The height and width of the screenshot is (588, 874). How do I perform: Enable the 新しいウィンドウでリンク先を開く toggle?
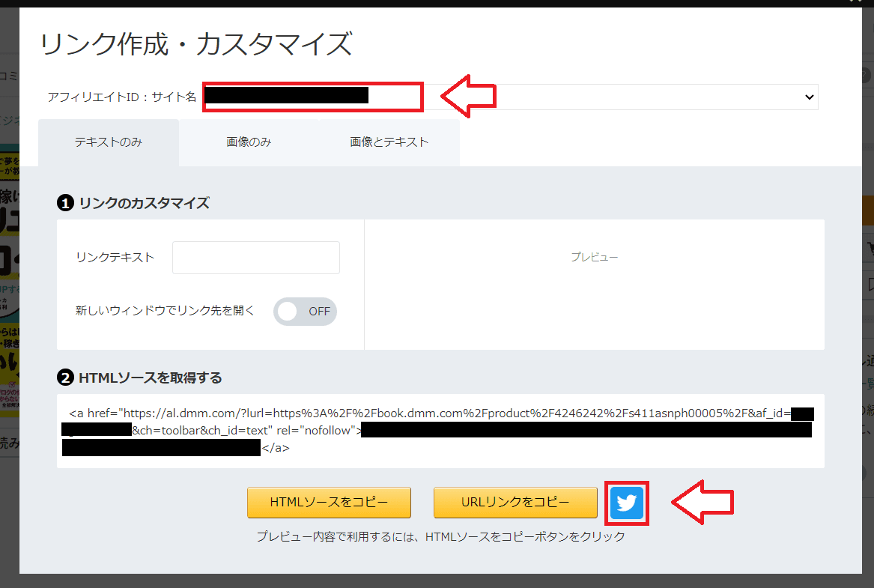pos(305,311)
